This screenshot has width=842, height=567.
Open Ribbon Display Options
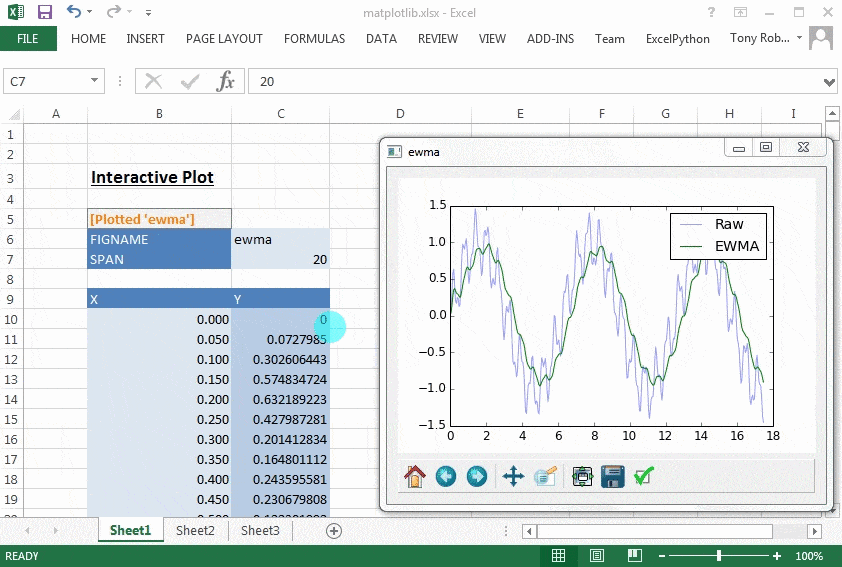tap(741, 12)
